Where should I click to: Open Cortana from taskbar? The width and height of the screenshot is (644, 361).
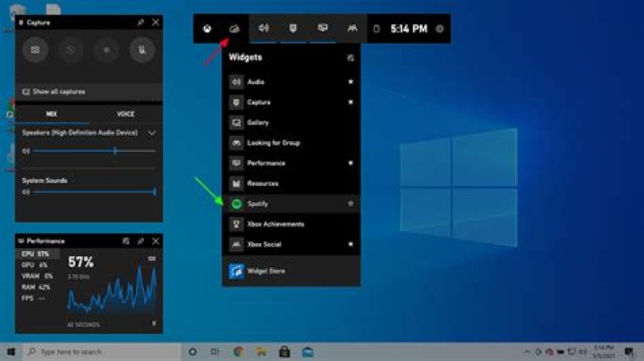pyautogui.click(x=192, y=351)
